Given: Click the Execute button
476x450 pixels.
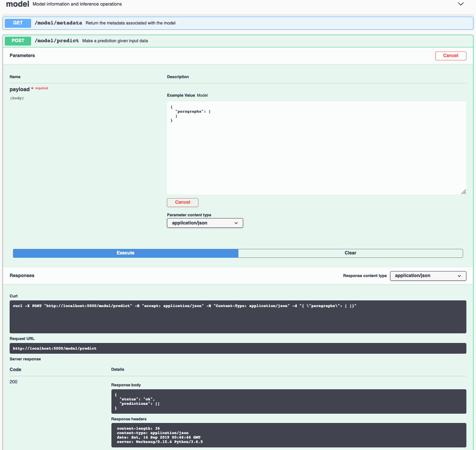Looking at the screenshot, I should [x=125, y=253].
